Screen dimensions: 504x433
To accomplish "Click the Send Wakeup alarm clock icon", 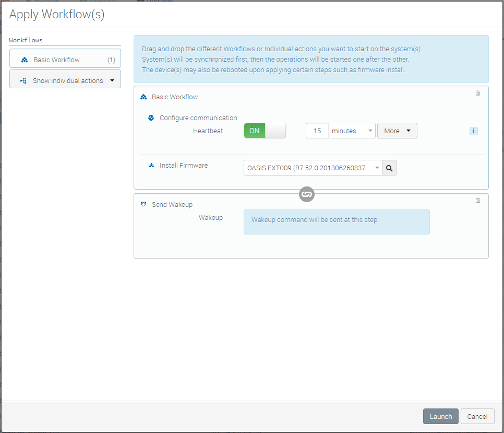I will [x=143, y=204].
